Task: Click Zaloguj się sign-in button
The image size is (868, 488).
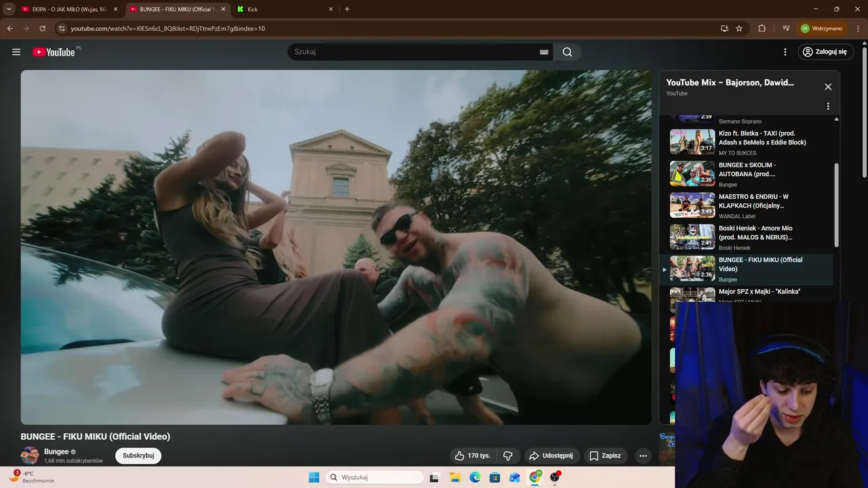Action: (x=825, y=52)
